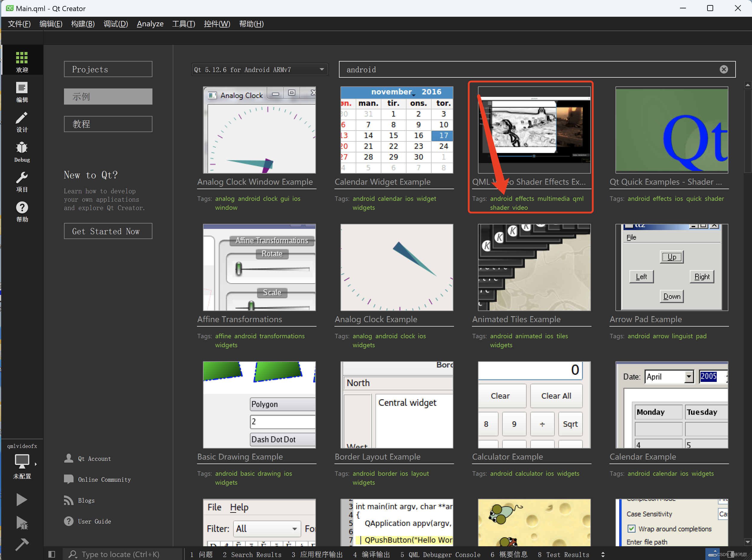Viewport: 752px width, 560px height.
Task: Open the Debug mode
Action: [x=22, y=152]
